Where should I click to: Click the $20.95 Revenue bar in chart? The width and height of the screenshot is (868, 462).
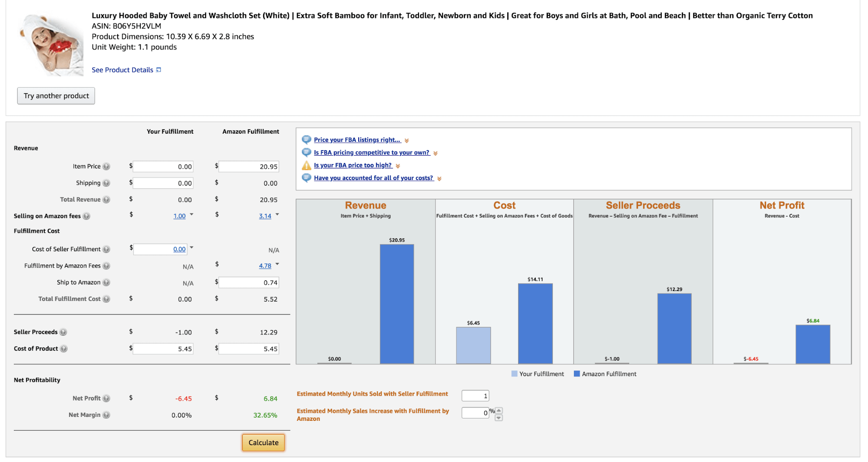coord(397,304)
